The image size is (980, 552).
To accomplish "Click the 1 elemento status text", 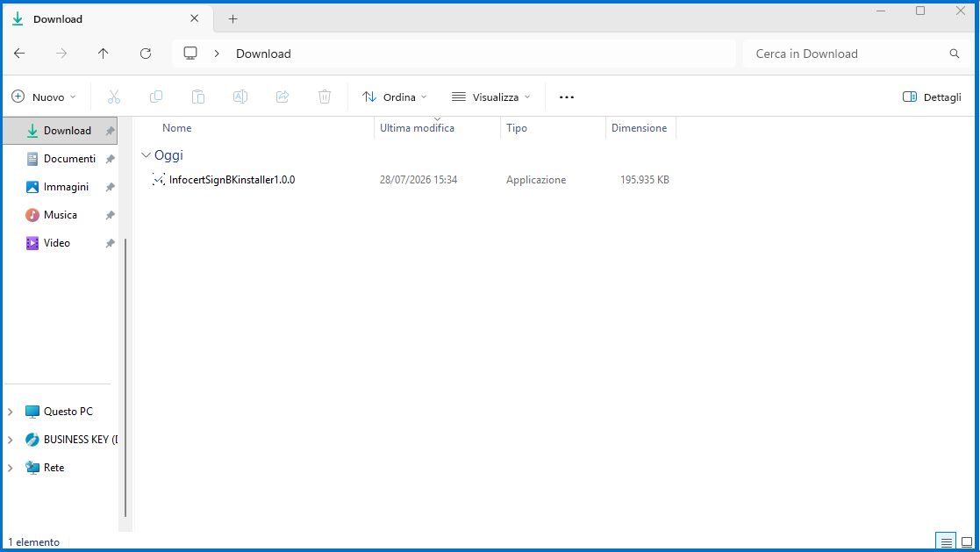I will coord(33,542).
